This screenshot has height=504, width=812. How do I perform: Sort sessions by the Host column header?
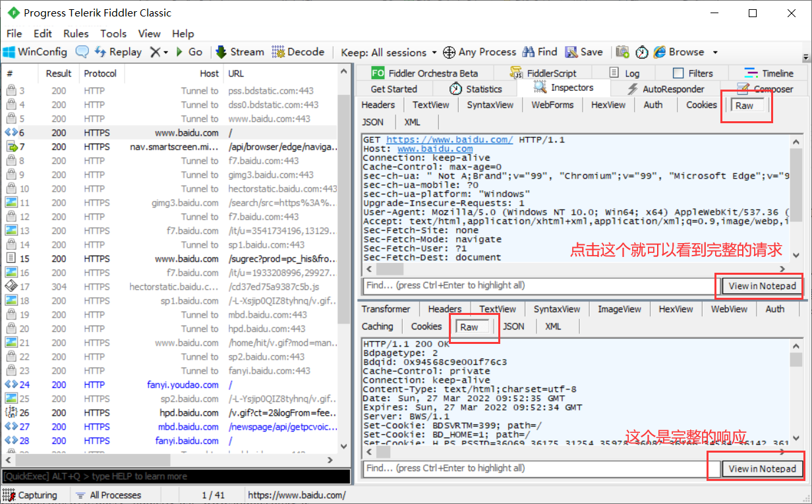174,73
